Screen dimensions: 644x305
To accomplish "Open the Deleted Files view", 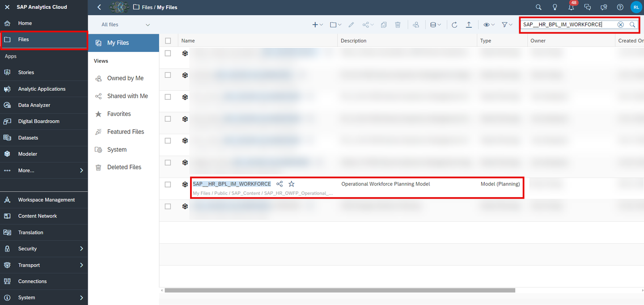I will pos(124,167).
